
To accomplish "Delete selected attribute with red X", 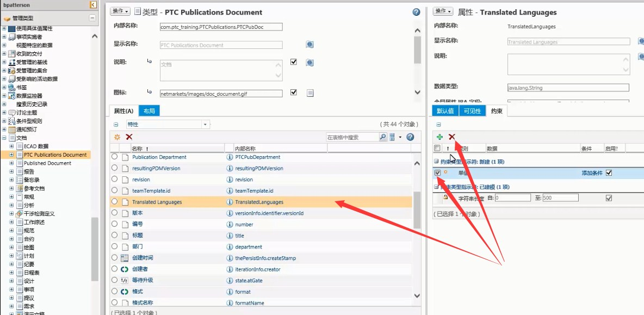I will pos(129,137).
